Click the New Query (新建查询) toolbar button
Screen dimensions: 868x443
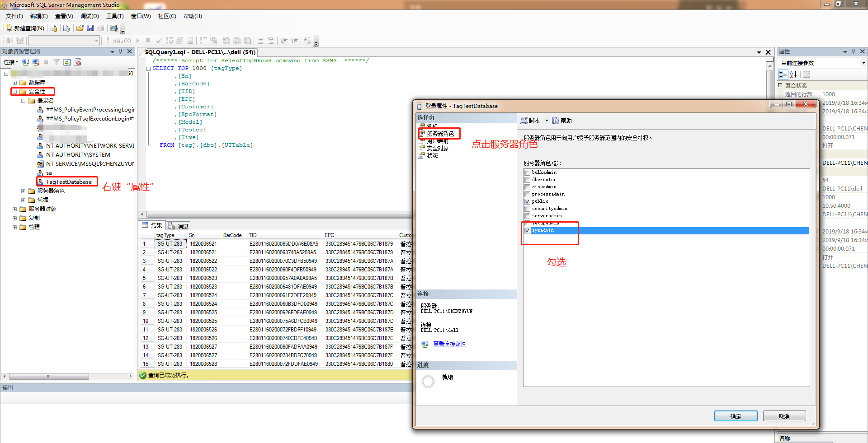tap(25, 28)
